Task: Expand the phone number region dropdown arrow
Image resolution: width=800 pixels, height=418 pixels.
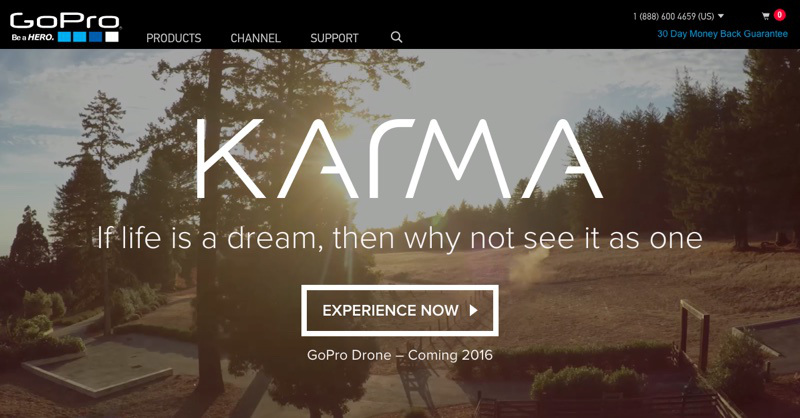Action: (x=721, y=16)
